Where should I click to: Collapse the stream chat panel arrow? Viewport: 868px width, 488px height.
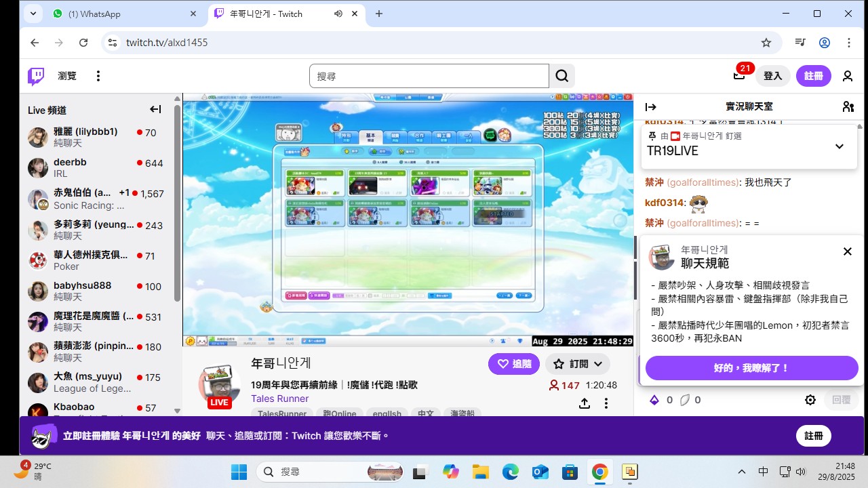tap(651, 106)
